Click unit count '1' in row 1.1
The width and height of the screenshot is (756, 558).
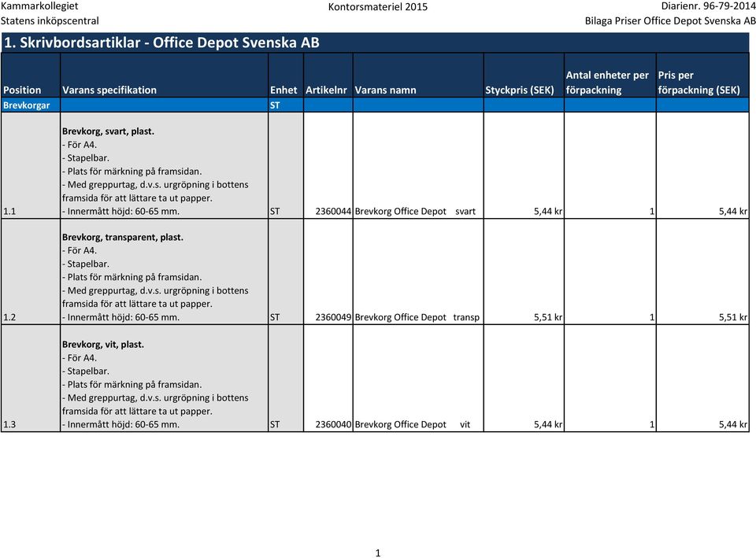coord(652,211)
